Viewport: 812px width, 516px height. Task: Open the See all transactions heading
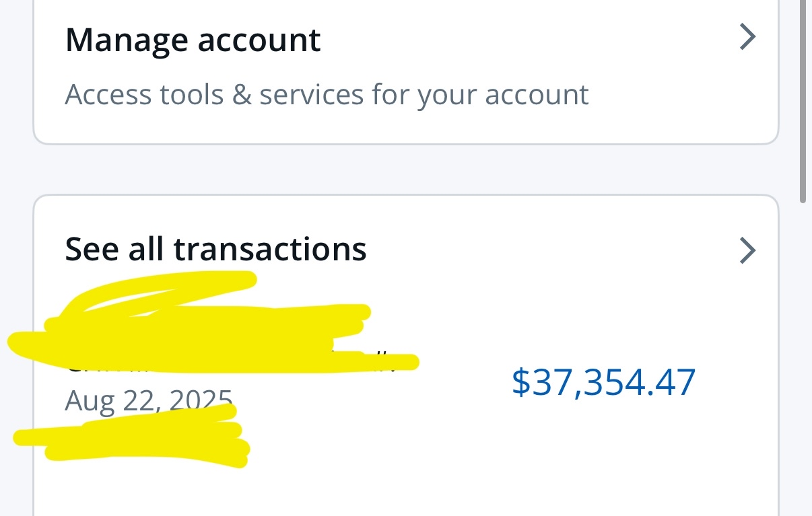point(215,249)
